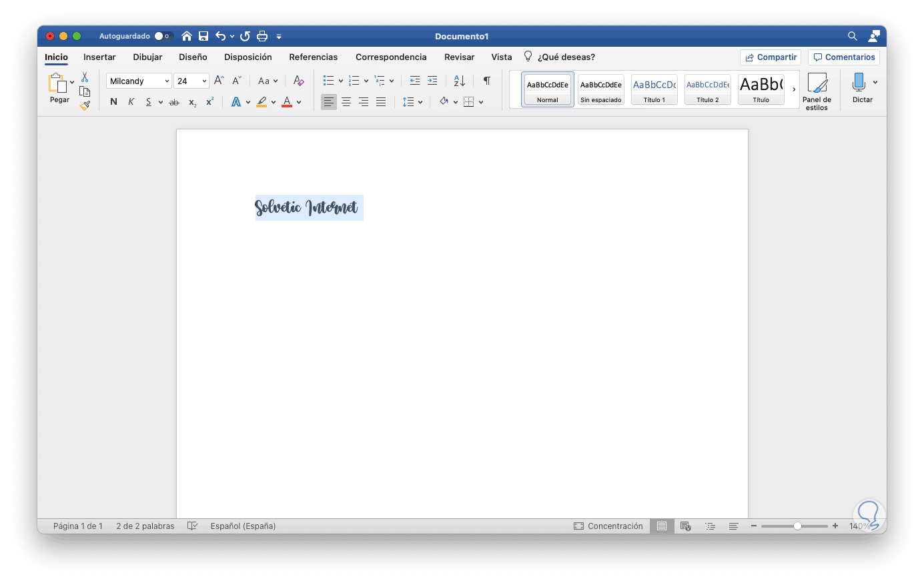
Task: Cut selection with the scissors icon
Action: coord(85,77)
